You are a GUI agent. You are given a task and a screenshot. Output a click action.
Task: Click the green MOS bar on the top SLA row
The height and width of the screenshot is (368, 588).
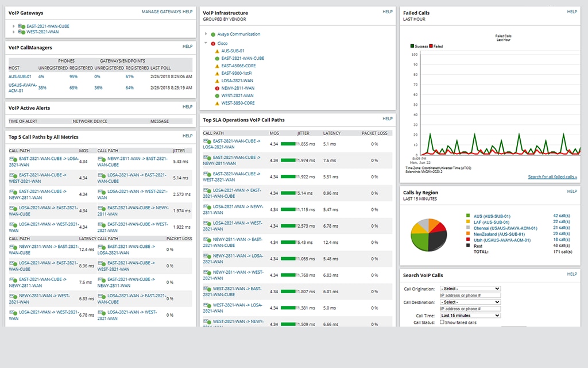[288, 144]
